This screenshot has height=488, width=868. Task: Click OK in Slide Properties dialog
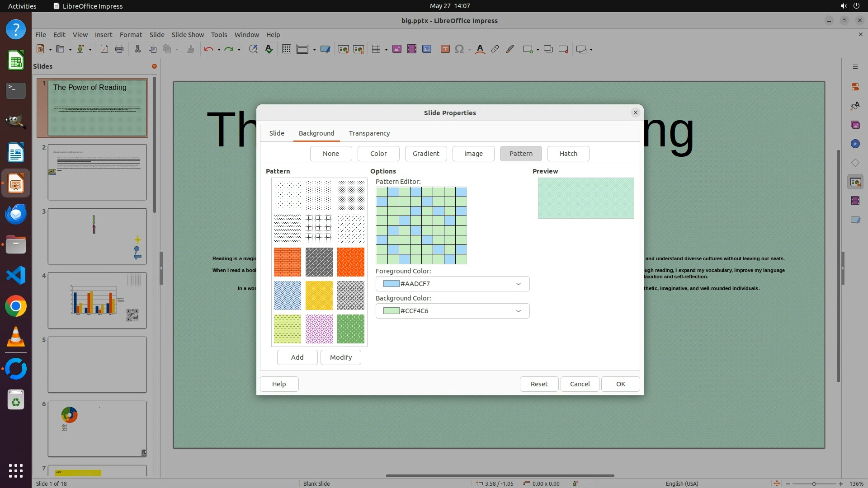point(620,384)
